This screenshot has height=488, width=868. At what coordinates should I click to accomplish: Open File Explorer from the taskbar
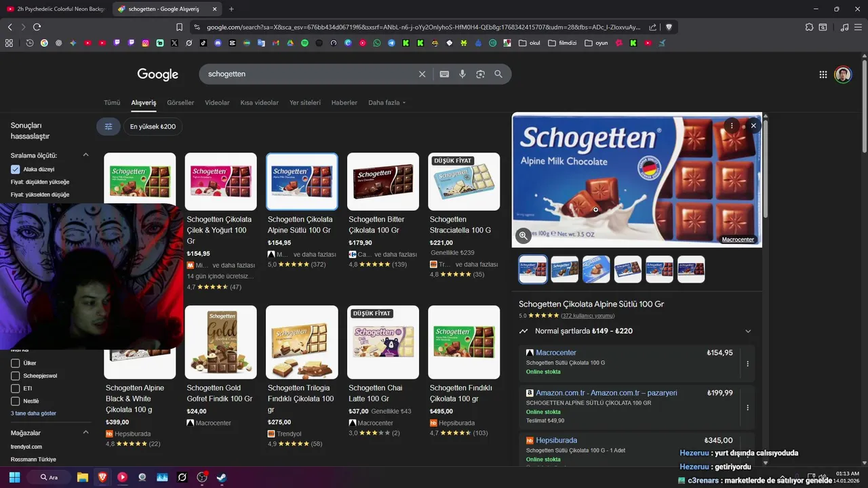[82, 477]
